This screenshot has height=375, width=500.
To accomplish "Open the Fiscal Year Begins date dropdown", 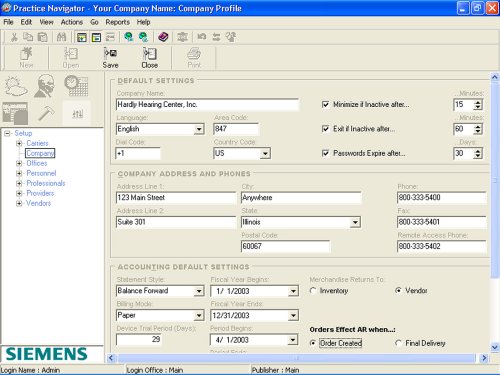I will point(293,291).
